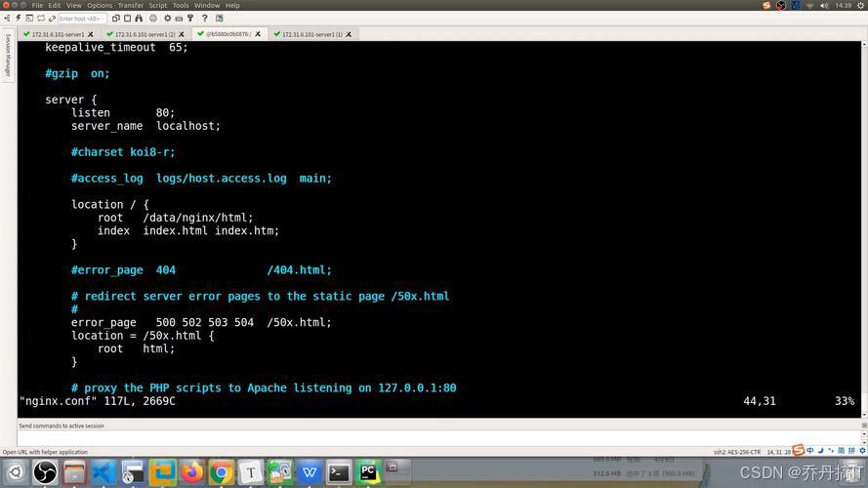Launch WPS Writer from the dock
Viewport: 868px width, 488px height.
(x=310, y=472)
